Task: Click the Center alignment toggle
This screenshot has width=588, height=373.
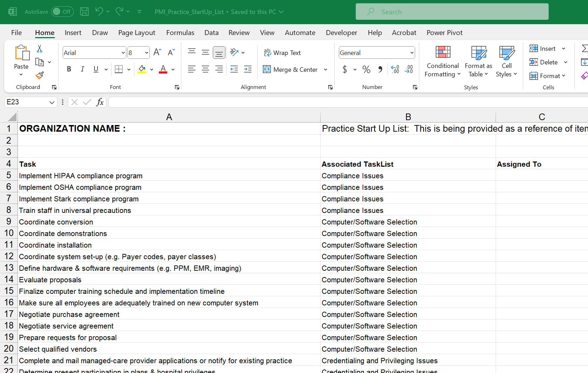Action: (205, 69)
